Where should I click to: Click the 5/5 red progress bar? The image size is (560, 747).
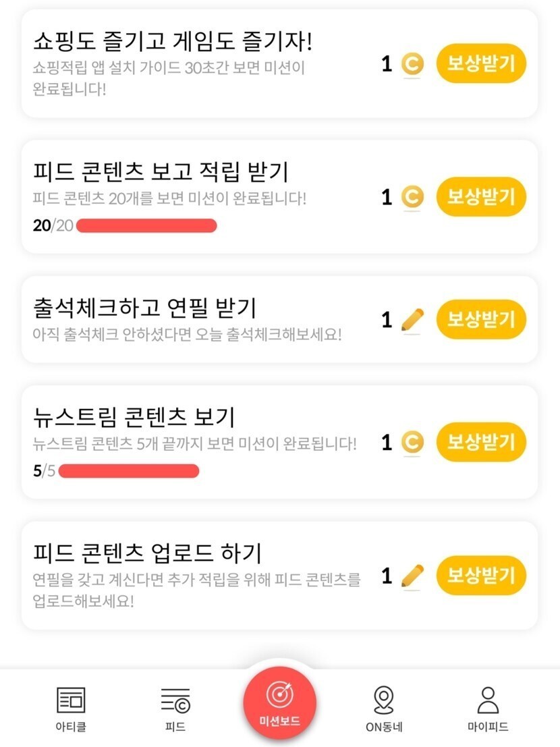click(128, 471)
